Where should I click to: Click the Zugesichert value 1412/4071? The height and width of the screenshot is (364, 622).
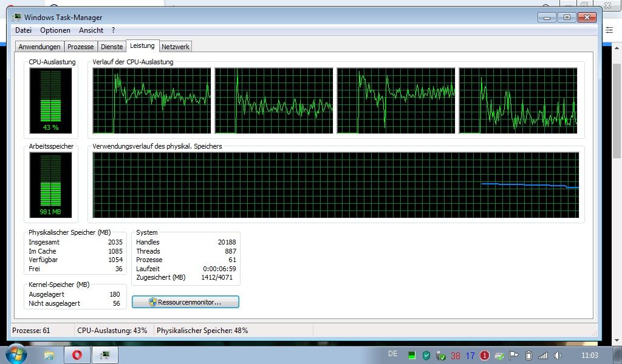point(217,277)
